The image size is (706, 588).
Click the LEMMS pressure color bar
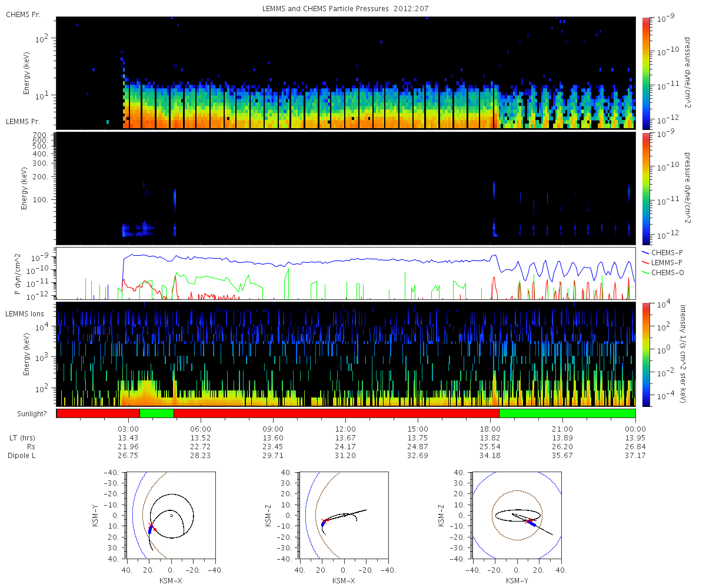pyautogui.click(x=645, y=188)
